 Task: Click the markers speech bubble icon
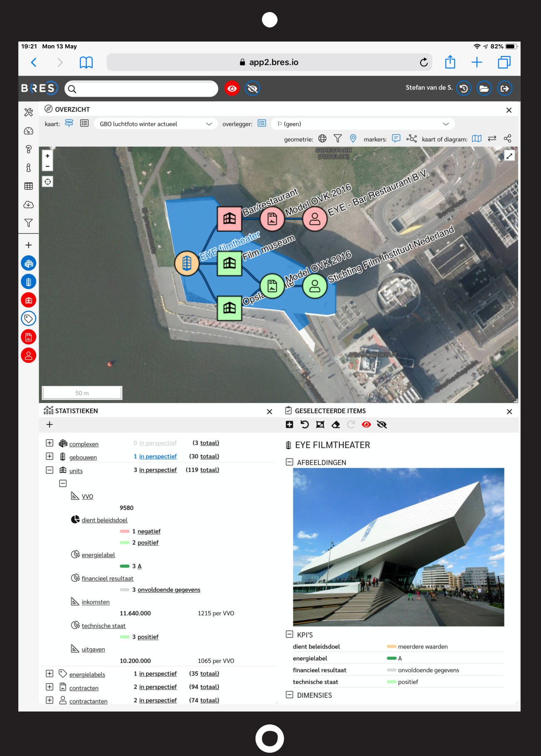tap(396, 138)
